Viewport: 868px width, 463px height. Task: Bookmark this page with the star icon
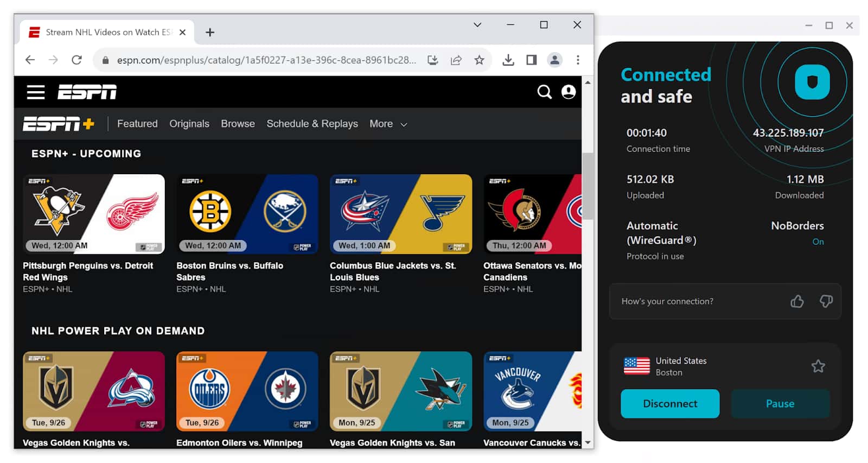(x=479, y=60)
